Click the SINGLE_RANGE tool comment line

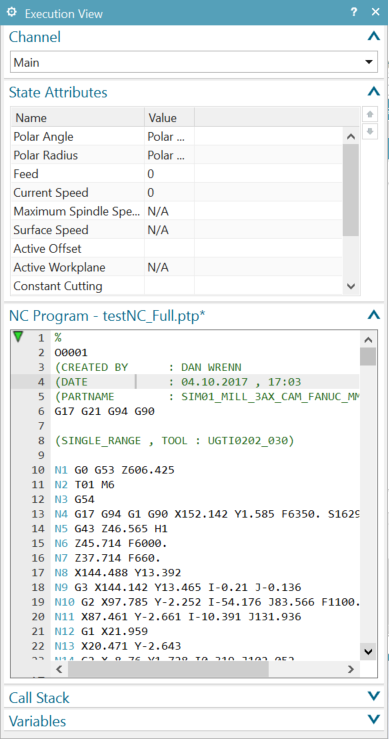(x=174, y=441)
